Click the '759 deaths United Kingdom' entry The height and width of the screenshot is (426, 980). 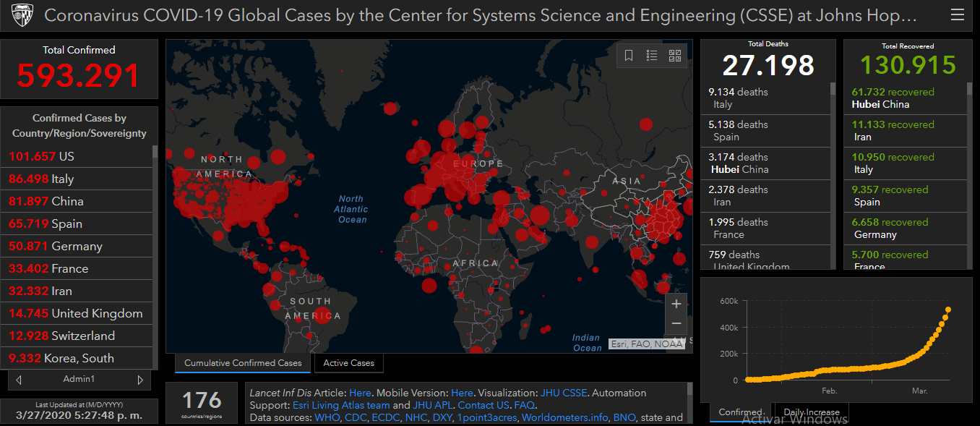pos(765,258)
